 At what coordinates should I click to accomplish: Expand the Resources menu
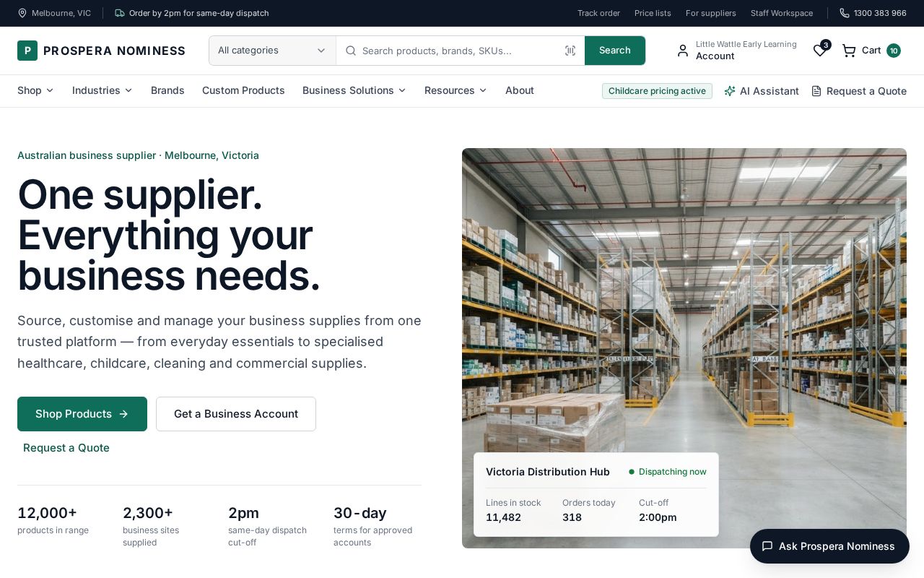click(456, 90)
